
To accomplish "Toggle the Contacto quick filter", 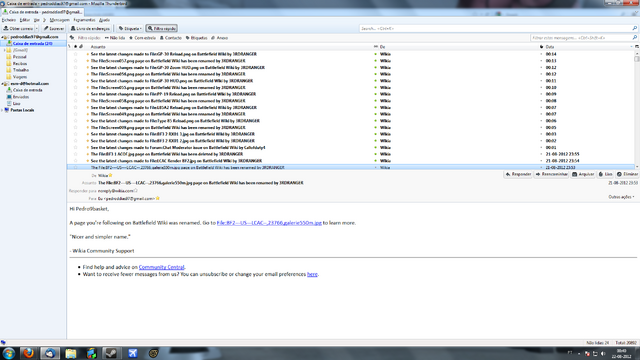I will [171, 38].
